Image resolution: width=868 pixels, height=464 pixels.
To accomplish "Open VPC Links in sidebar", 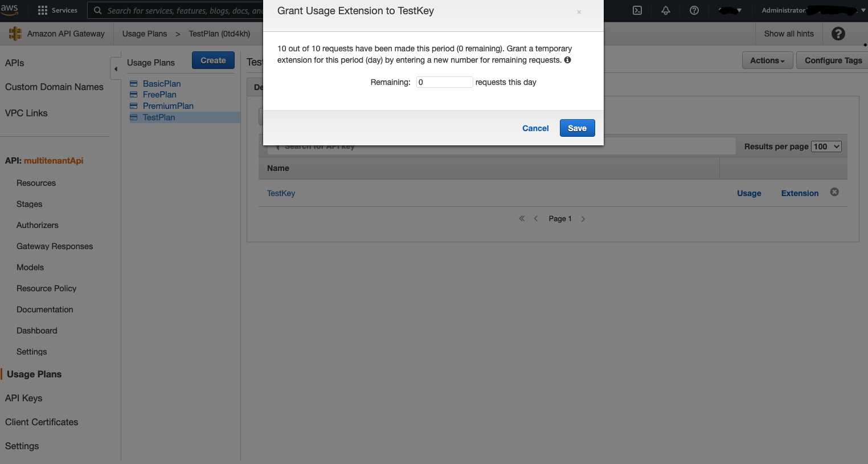I will [26, 113].
